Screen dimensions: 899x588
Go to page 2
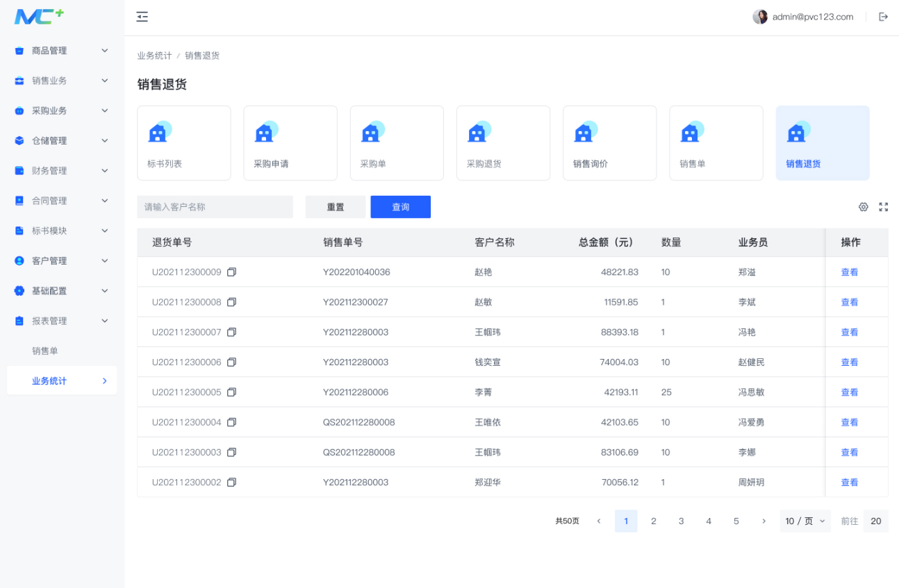pos(654,521)
